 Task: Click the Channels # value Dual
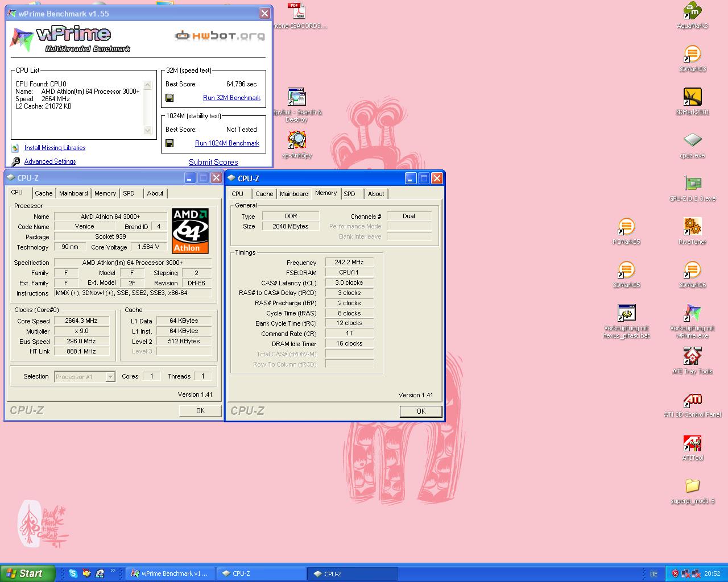[409, 216]
